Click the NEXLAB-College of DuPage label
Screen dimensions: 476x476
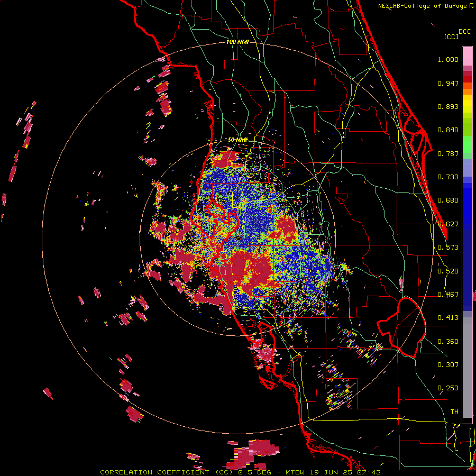422,6
